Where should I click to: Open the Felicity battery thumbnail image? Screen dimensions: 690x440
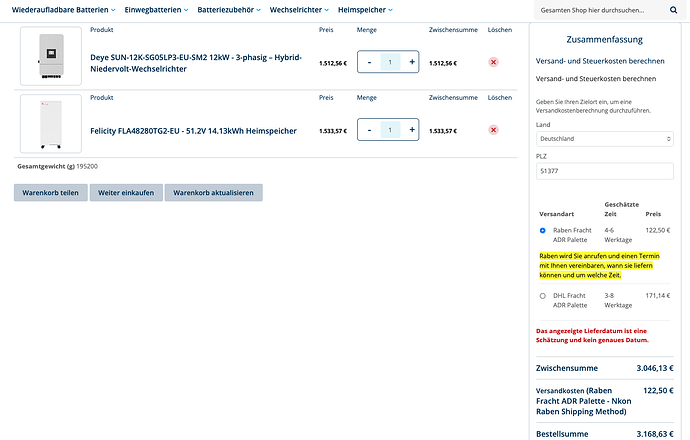51,124
